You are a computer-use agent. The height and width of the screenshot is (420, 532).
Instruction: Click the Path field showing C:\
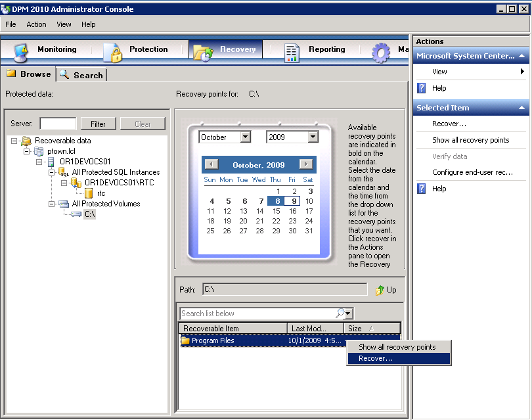pos(284,290)
